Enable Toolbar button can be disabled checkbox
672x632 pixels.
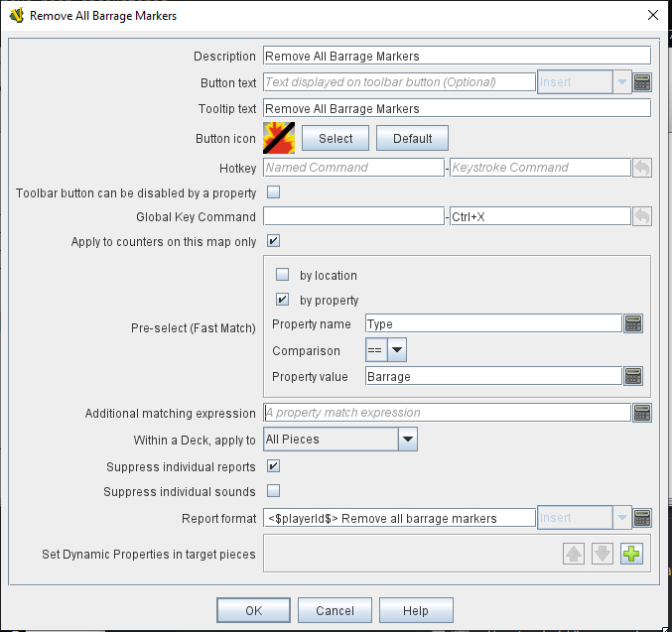pos(274,192)
